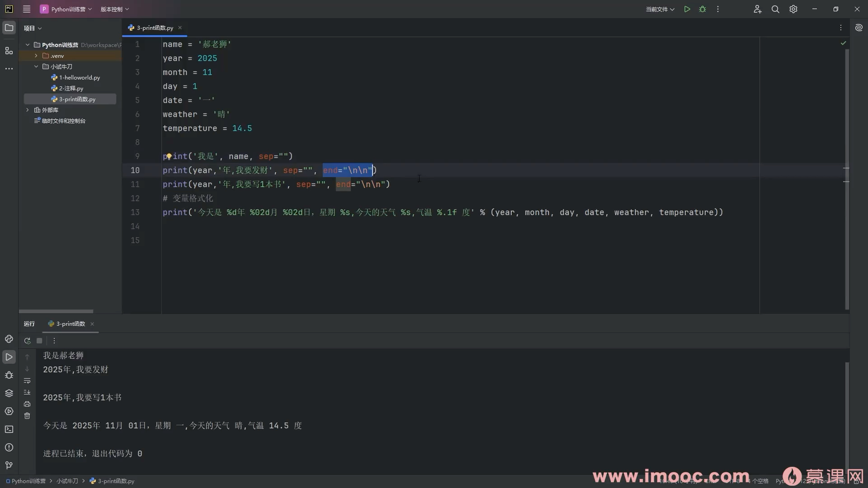Click the Rerun icon in Run panel
868x488 pixels.
coord(27,341)
